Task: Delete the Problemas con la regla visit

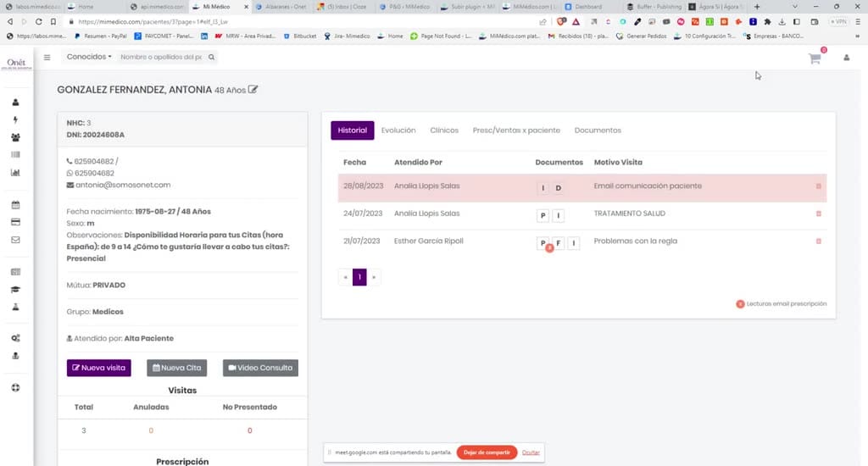Action: (818, 241)
